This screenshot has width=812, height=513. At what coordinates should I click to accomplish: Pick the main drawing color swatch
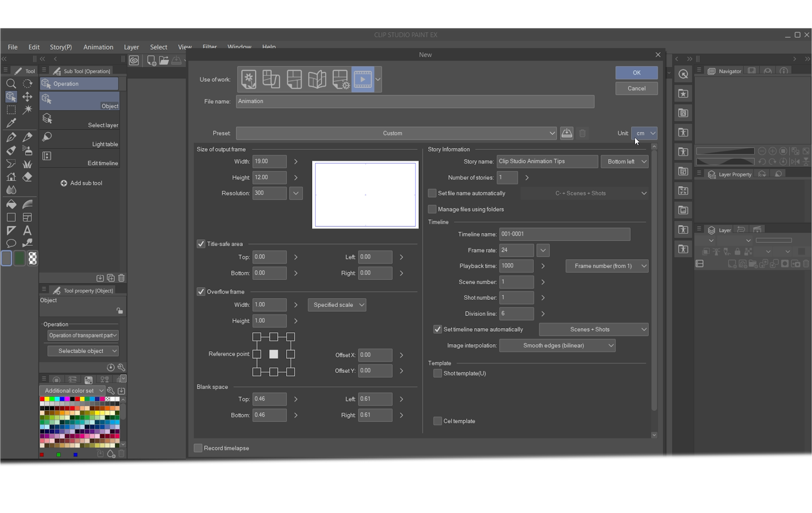[7, 258]
